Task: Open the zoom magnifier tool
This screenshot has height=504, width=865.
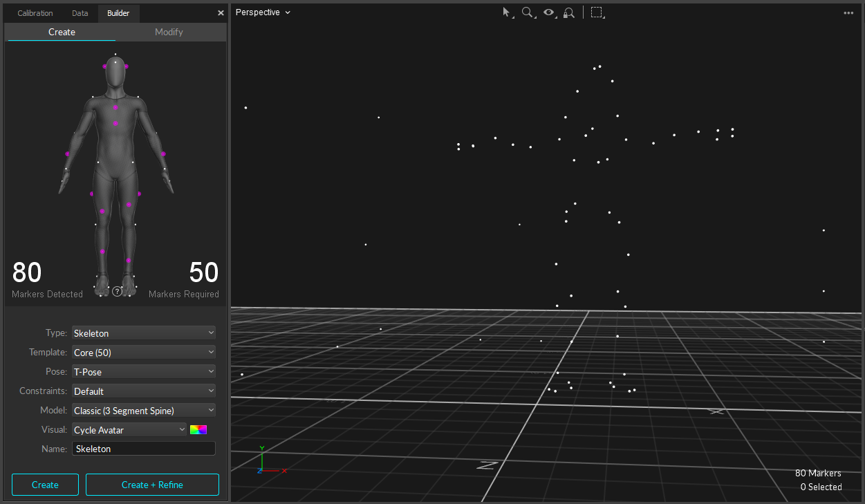Action: [528, 12]
